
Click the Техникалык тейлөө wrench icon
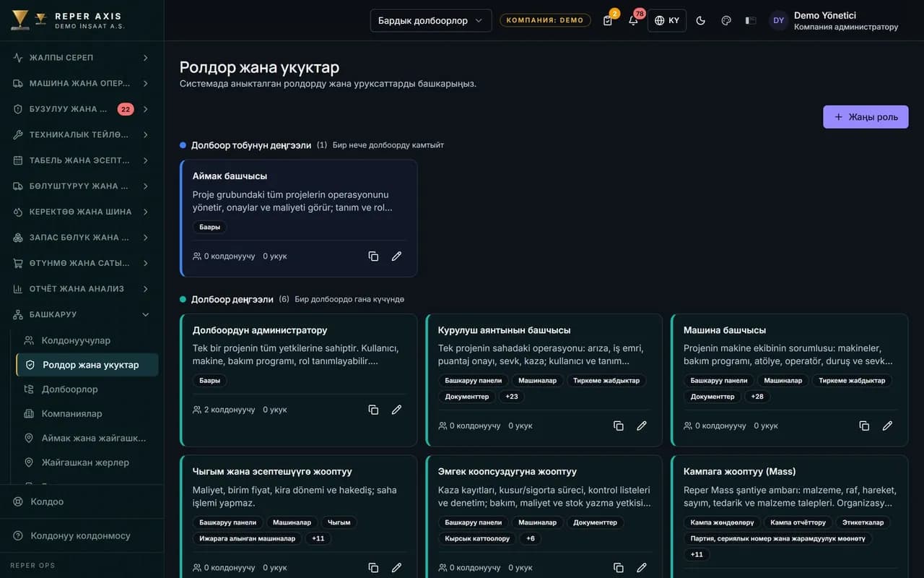tap(18, 134)
